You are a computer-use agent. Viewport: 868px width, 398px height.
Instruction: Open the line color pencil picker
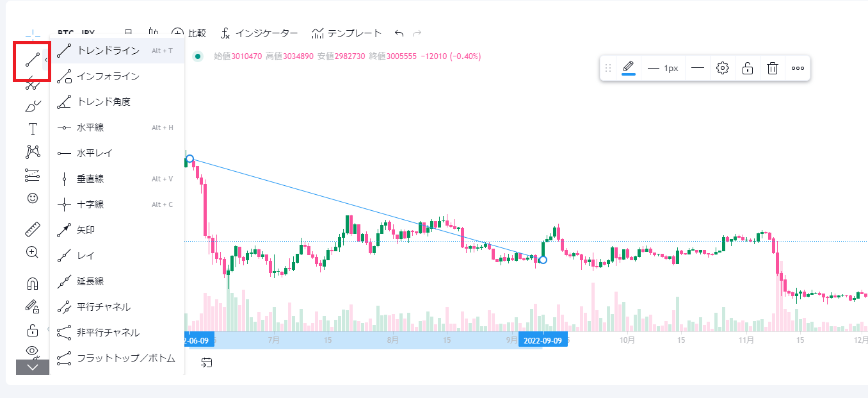(x=629, y=67)
